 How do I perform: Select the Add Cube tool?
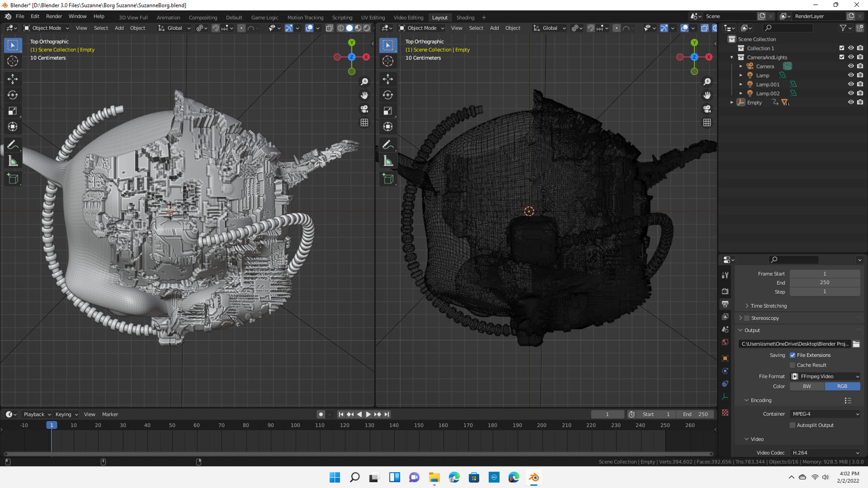click(13, 179)
